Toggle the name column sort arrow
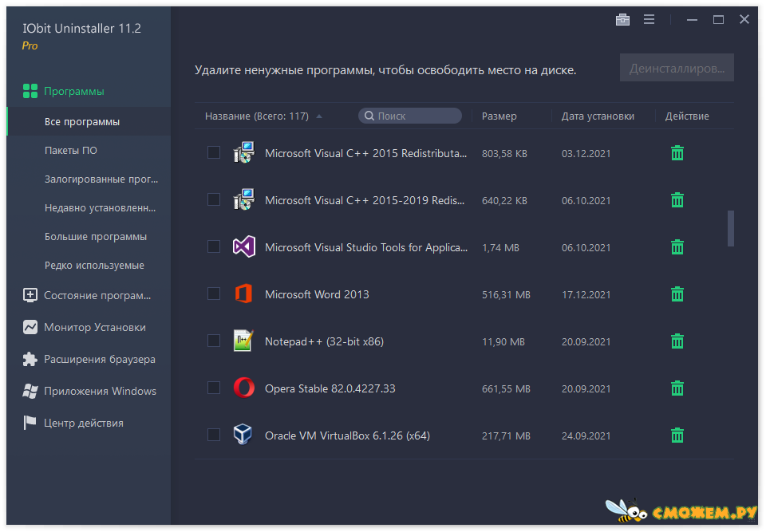 pos(319,116)
